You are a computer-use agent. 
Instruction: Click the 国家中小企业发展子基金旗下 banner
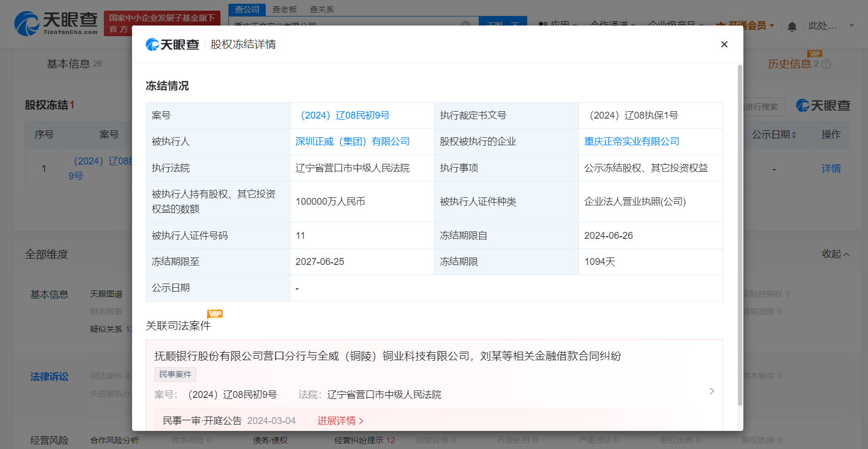point(162,23)
